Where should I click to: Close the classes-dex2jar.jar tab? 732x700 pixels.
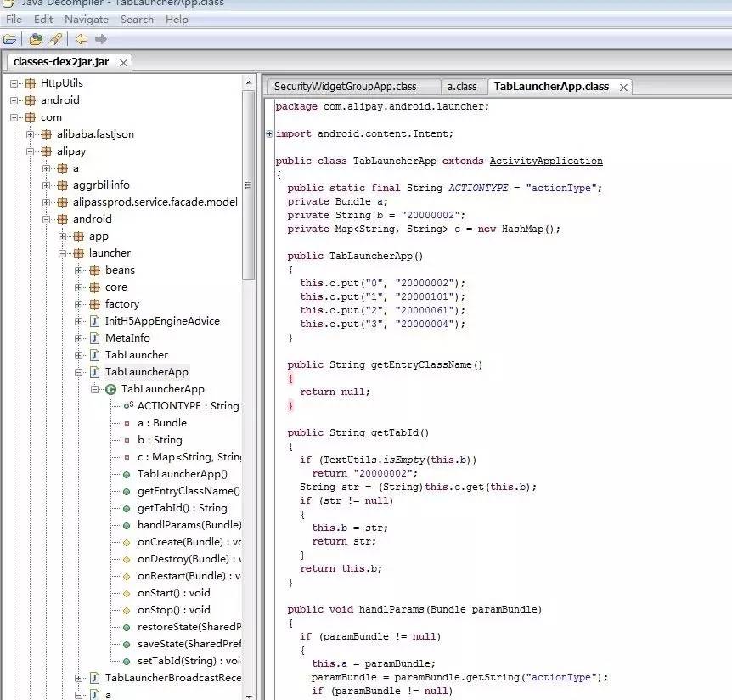pos(123,63)
